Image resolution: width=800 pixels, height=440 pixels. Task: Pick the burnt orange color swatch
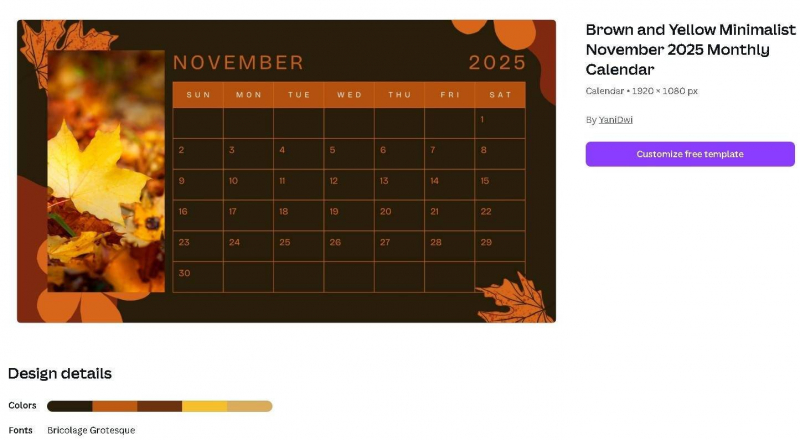[x=115, y=406]
